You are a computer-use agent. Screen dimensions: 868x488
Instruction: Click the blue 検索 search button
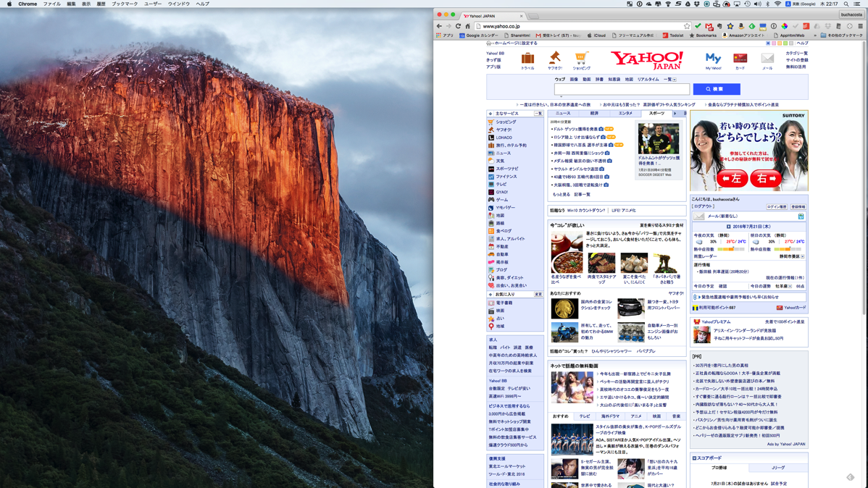click(717, 89)
